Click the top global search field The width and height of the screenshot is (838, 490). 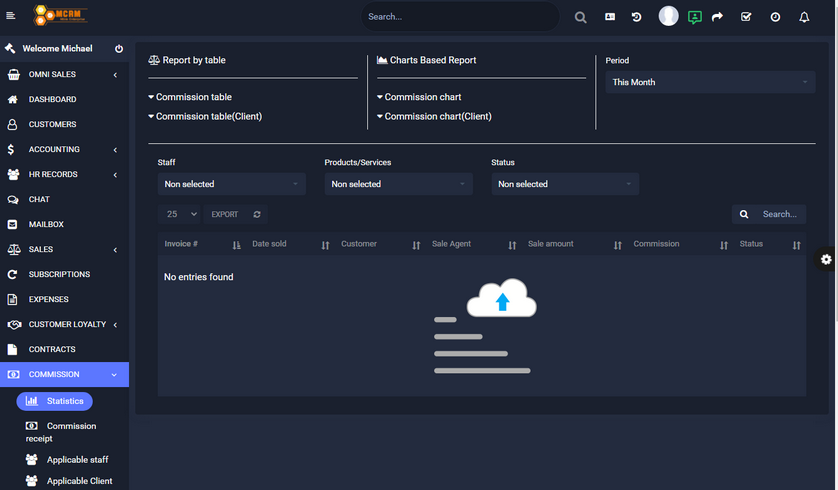tap(460, 17)
